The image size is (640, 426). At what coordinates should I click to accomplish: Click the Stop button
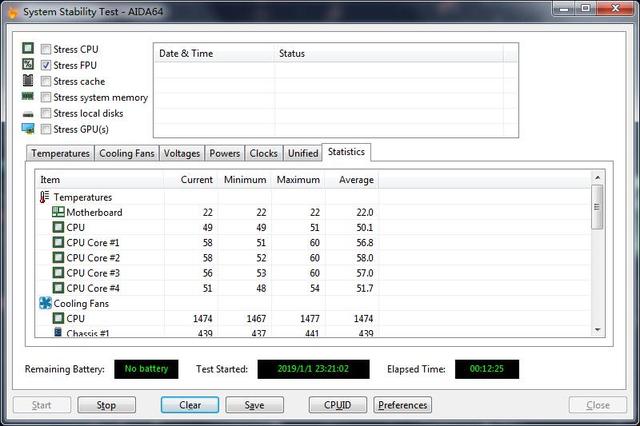pos(107,405)
